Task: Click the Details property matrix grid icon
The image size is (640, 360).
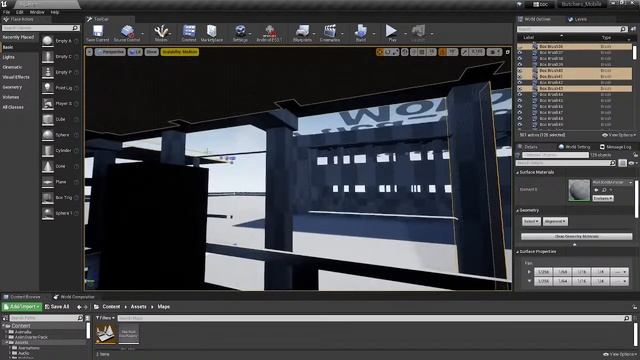Action: [622, 163]
